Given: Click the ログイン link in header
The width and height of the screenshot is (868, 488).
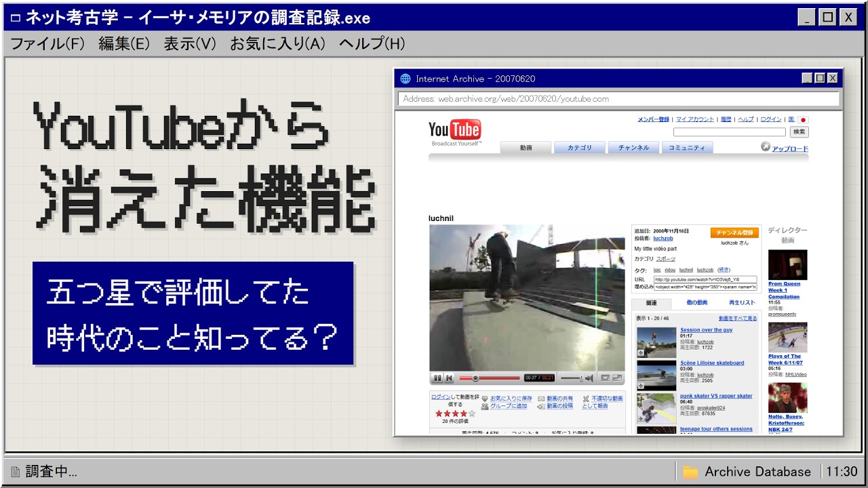Looking at the screenshot, I should [x=771, y=119].
